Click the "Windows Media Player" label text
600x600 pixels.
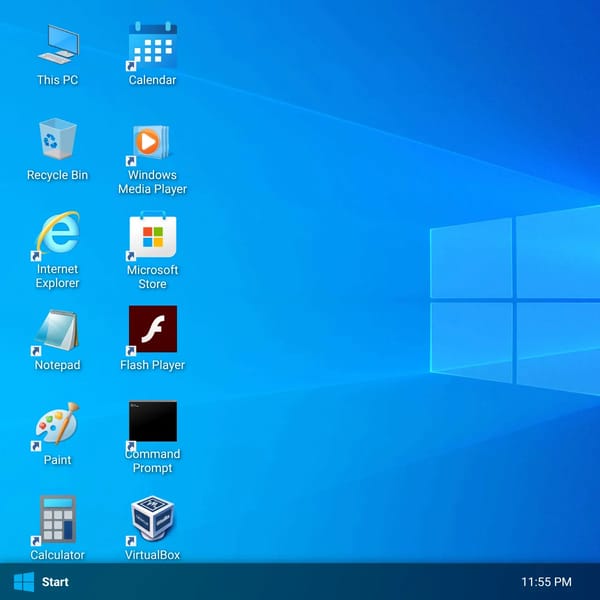(152, 182)
